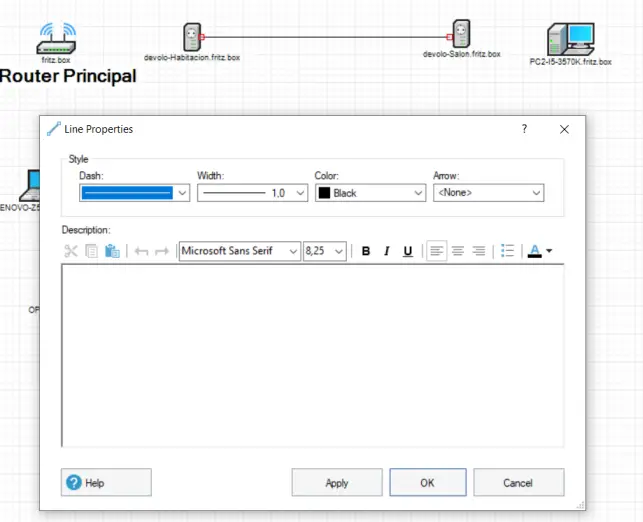Align description text left
The width and height of the screenshot is (643, 522).
pyautogui.click(x=437, y=251)
